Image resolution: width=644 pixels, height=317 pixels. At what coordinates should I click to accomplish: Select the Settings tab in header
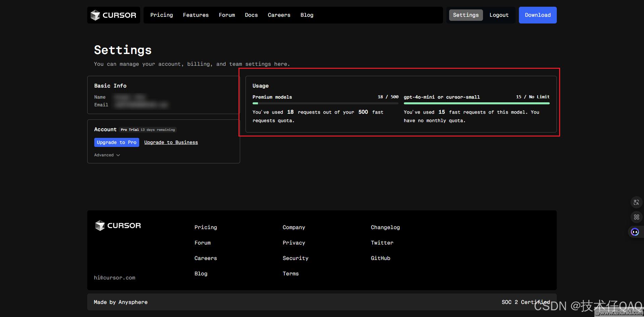466,15
